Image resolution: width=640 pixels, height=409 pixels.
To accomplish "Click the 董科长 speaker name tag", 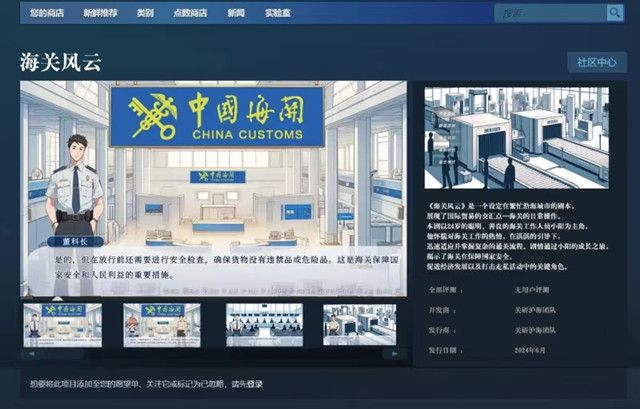I will tap(76, 242).
